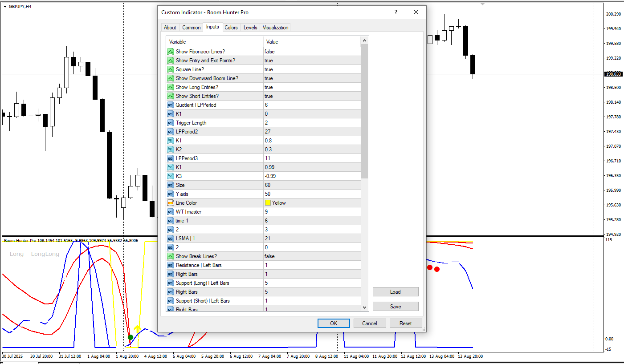
Task: Click the value 60 for Size
Action: 268,185
